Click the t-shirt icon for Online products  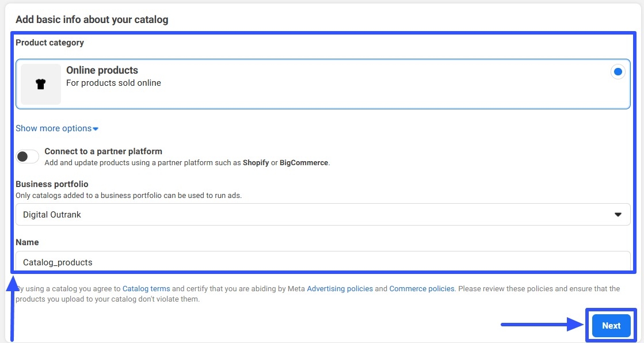(40, 84)
